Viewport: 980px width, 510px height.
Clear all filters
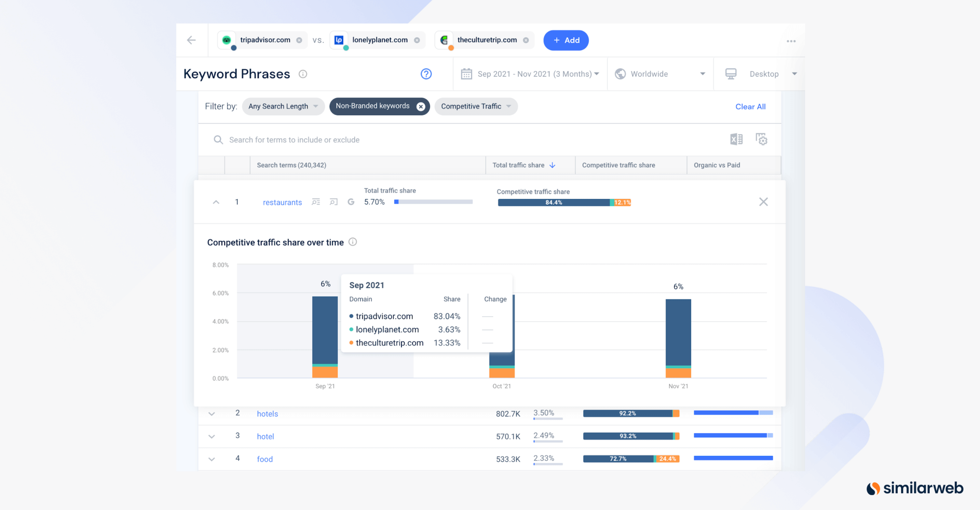750,107
